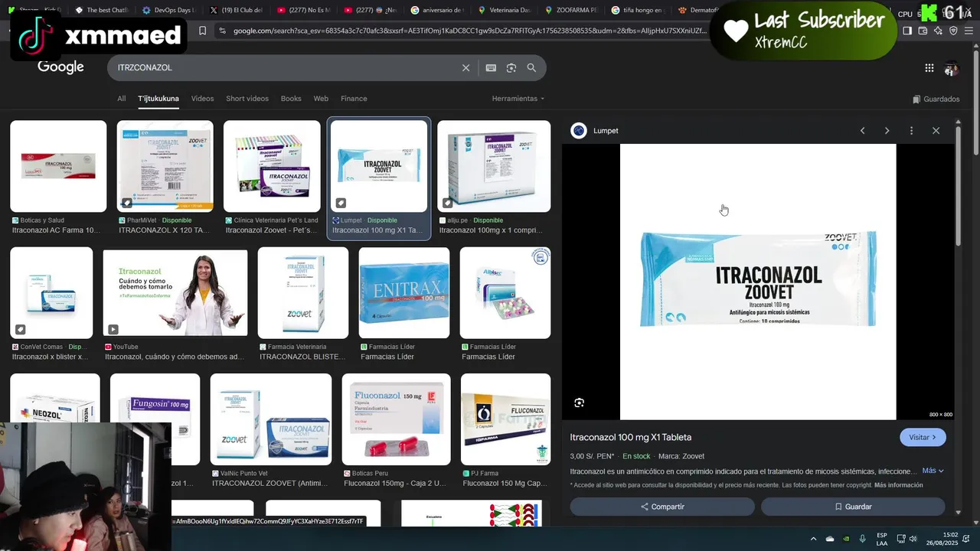
Task: Show hidden system tray icons
Action: click(x=813, y=539)
